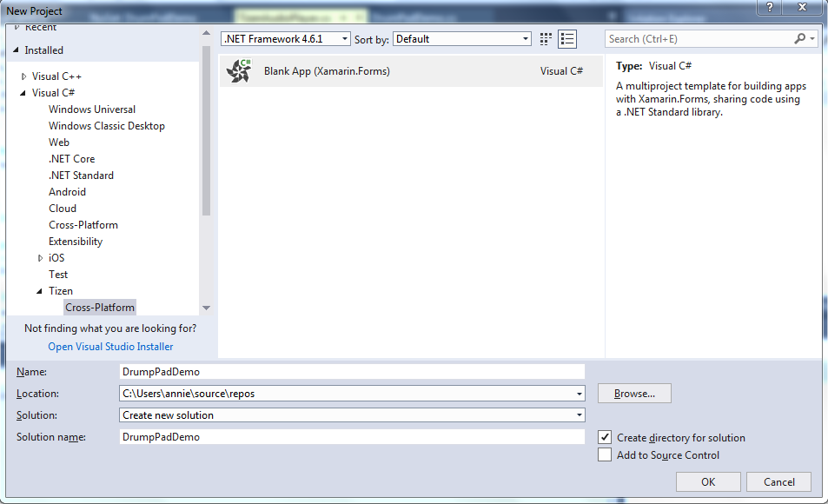Click the template tree vertical scrollbar

206,130
